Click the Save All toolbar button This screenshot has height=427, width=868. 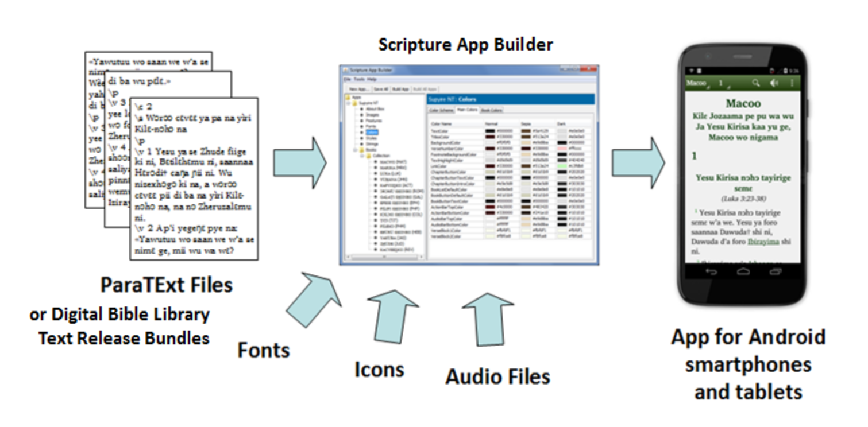(381, 89)
